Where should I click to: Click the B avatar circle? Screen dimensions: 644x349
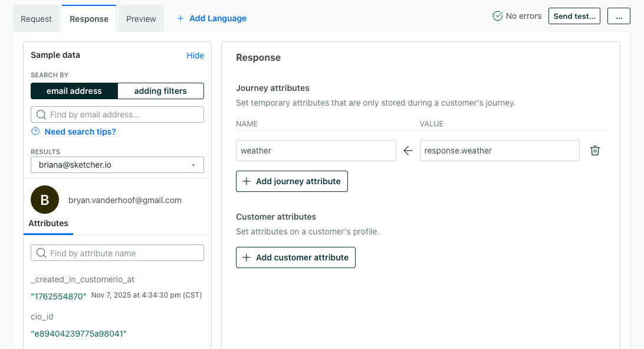click(45, 200)
